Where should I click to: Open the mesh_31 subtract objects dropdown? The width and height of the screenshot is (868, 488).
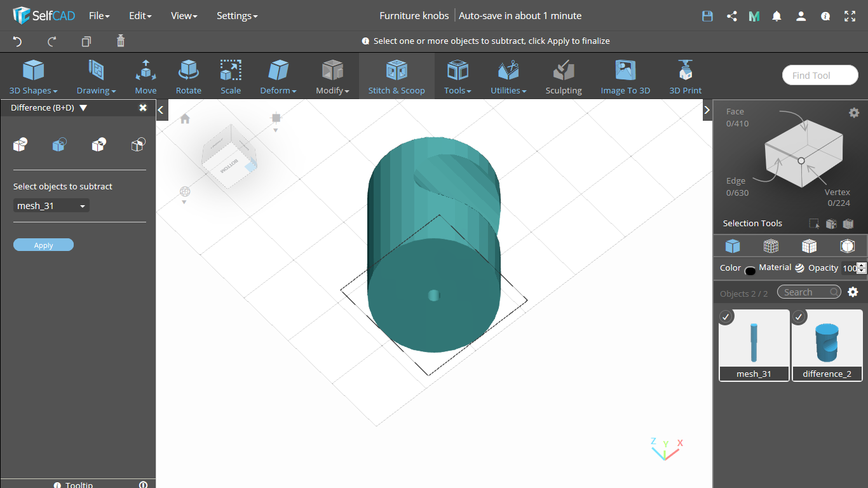coord(51,206)
